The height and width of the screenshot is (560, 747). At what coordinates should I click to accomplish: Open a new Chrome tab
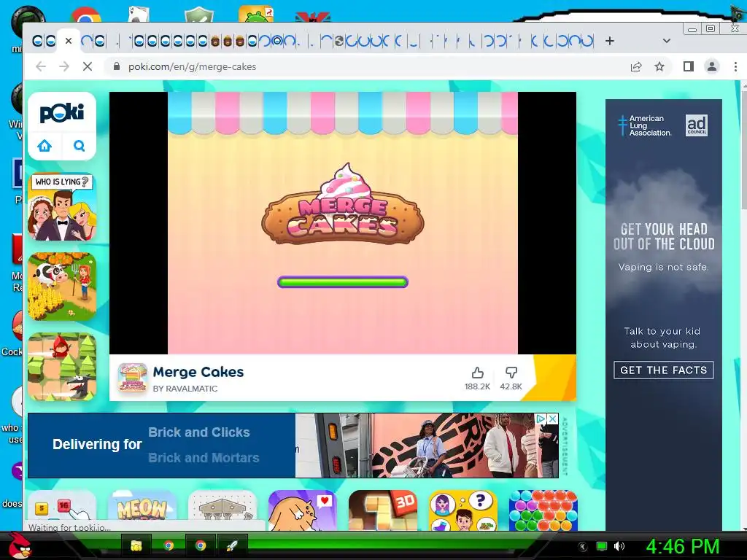click(x=610, y=41)
